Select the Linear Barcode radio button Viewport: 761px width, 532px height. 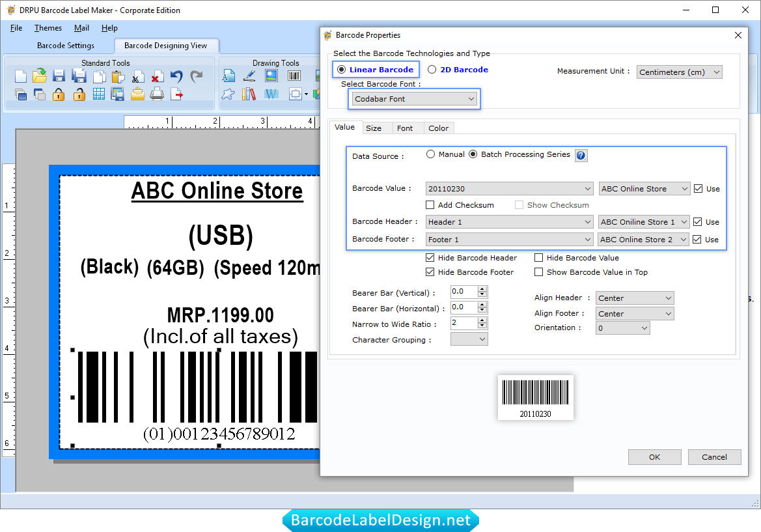[x=342, y=70]
